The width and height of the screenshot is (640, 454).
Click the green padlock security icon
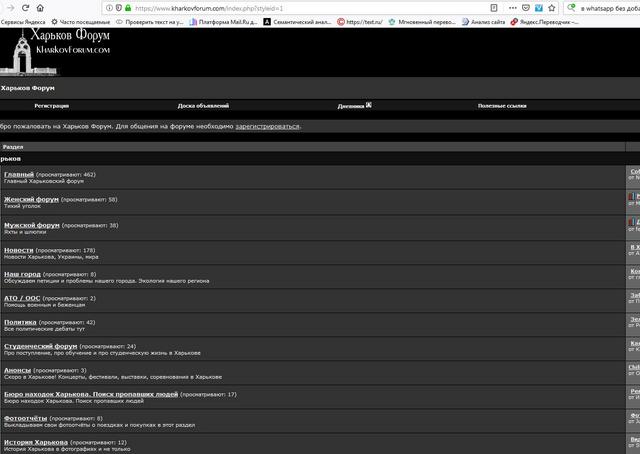tap(128, 8)
